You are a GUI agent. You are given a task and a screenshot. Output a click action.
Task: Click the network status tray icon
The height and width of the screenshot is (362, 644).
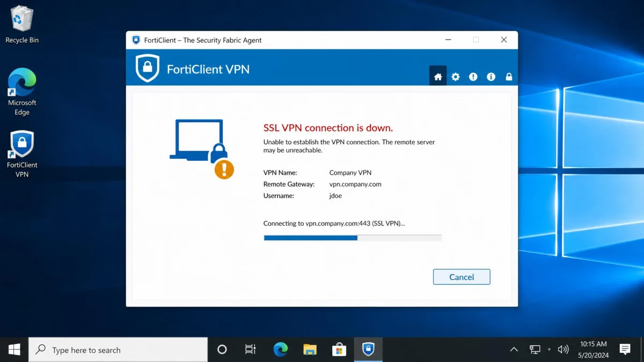point(535,350)
